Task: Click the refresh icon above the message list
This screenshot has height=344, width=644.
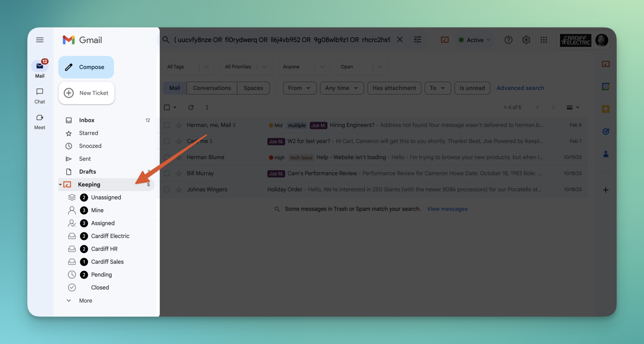Action: tap(191, 107)
